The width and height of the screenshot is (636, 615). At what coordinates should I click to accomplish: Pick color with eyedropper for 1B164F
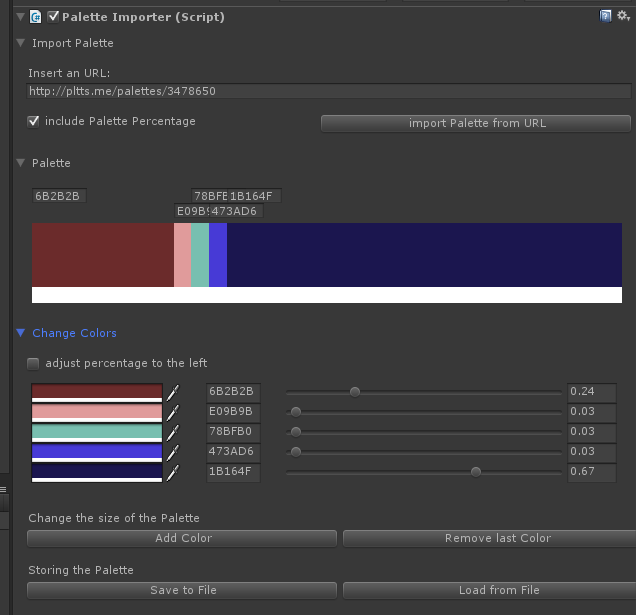pyautogui.click(x=173, y=472)
